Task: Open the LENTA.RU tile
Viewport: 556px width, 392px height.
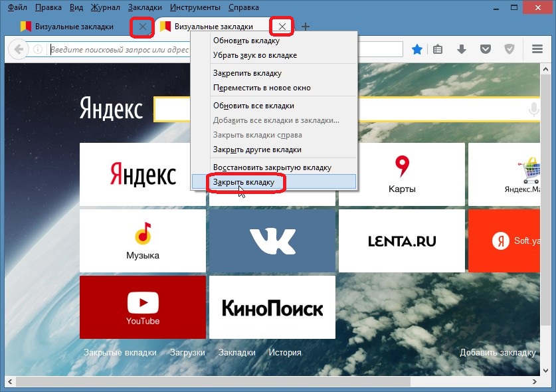Action: tap(402, 241)
